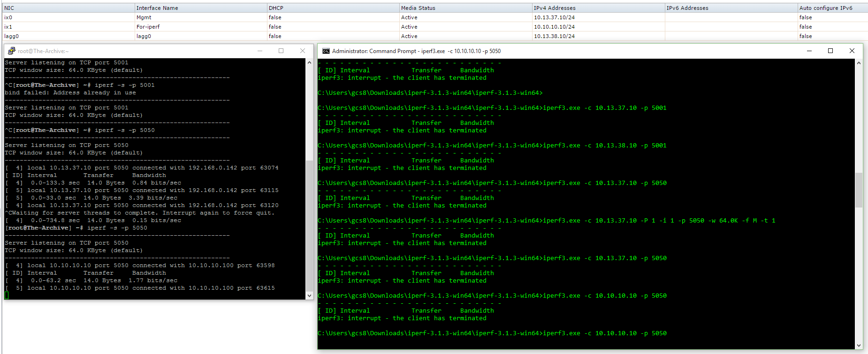Viewport: 868px width, 354px height.
Task: Click the line showing 0.15 bits/sec bandwidth
Action: [93, 220]
